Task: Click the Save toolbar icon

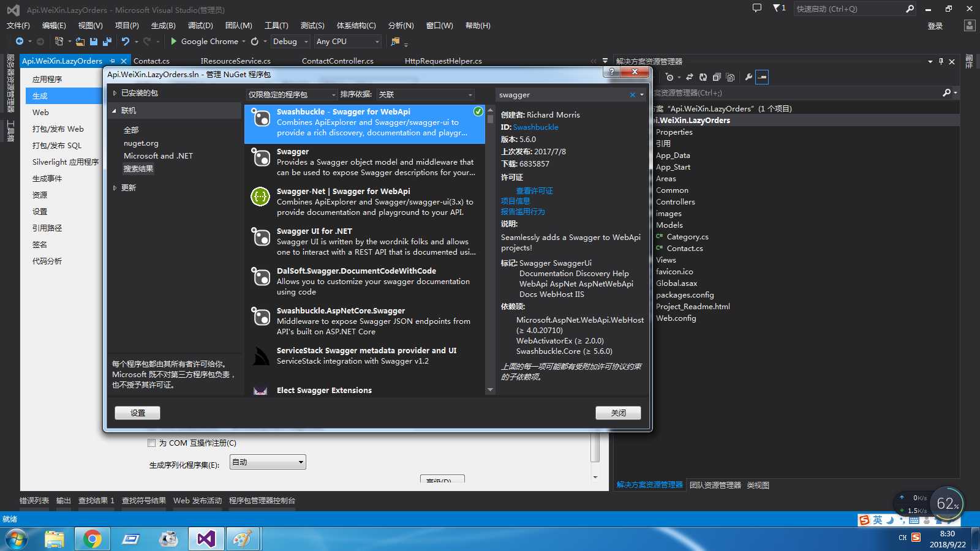Action: [x=94, y=41]
